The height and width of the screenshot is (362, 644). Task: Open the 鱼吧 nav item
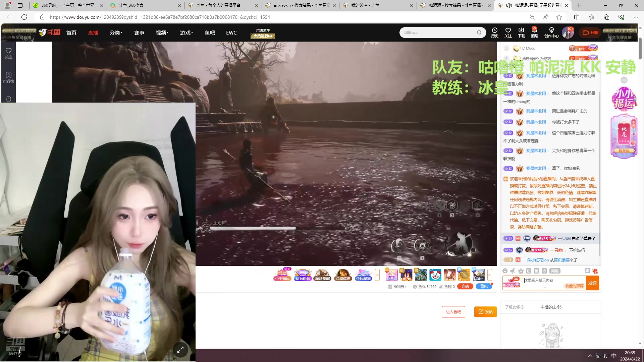click(210, 33)
